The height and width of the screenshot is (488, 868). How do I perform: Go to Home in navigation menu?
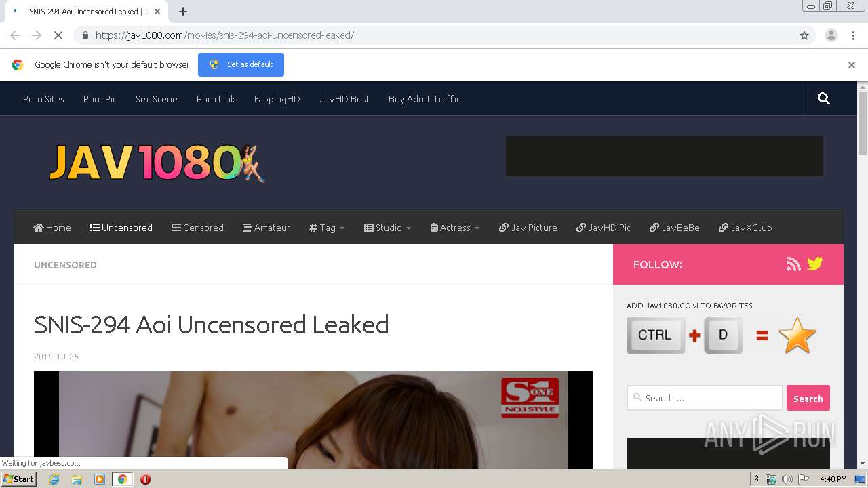[x=52, y=228]
